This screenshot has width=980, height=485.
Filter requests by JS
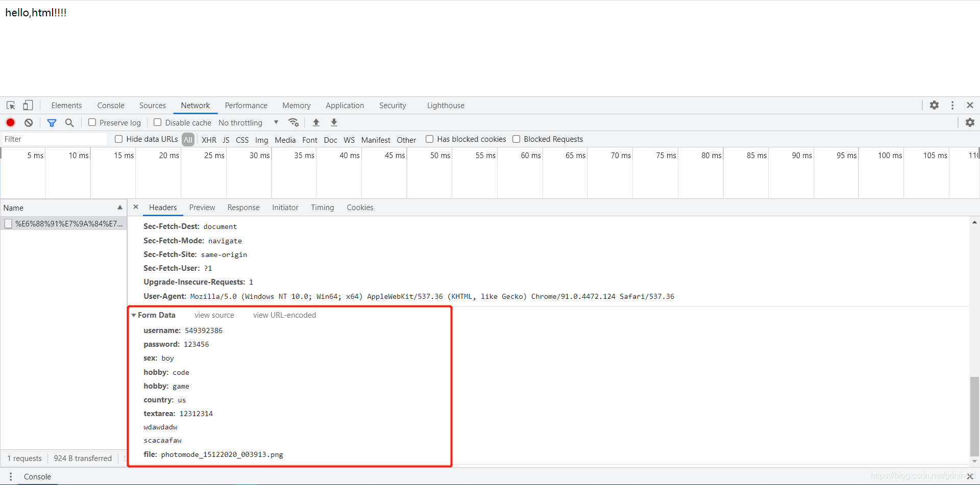226,140
